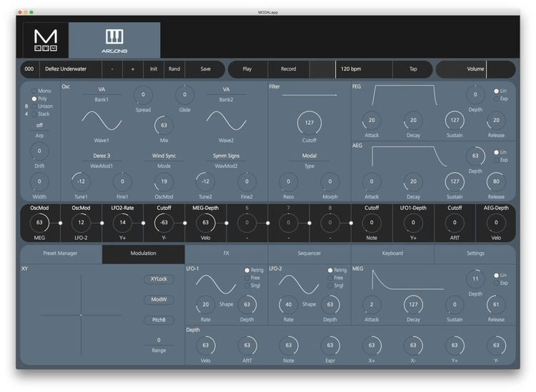Image resolution: width=536 pixels, height=392 pixels.
Task: Open the Sequencer tab
Action: pyautogui.click(x=309, y=253)
